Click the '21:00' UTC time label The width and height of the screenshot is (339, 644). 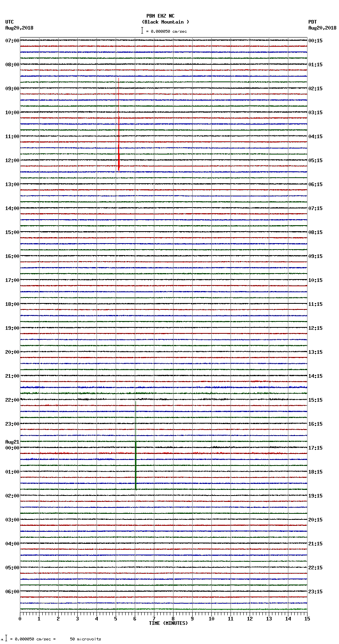(12, 376)
